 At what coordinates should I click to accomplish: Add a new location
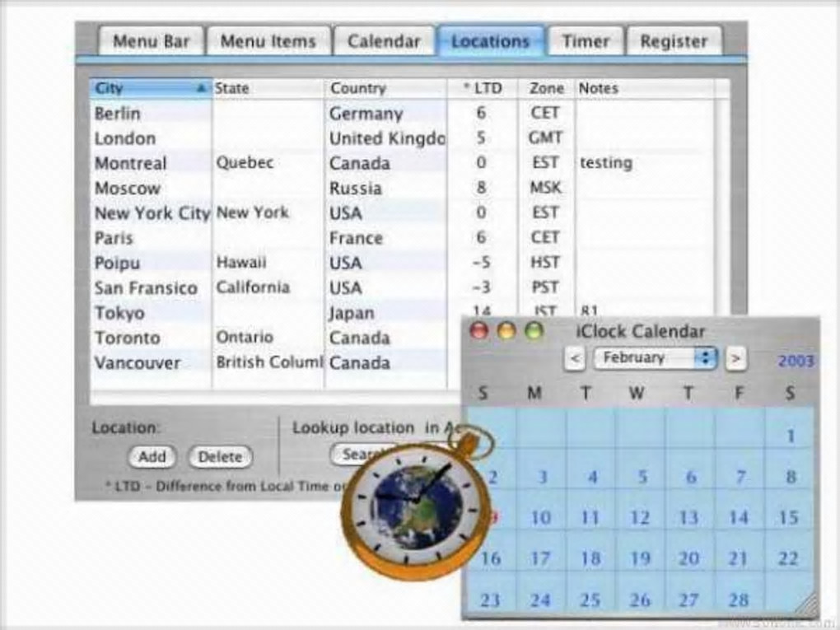152,457
